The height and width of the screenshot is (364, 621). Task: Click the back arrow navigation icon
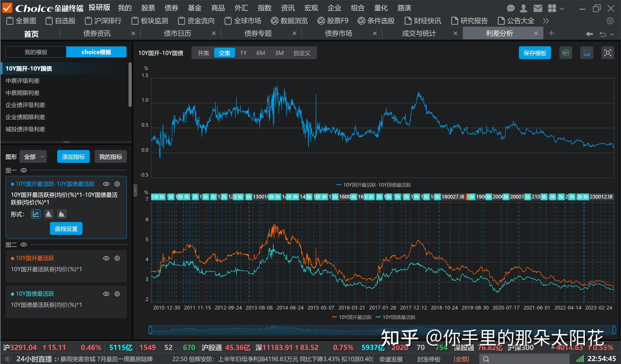click(x=589, y=34)
